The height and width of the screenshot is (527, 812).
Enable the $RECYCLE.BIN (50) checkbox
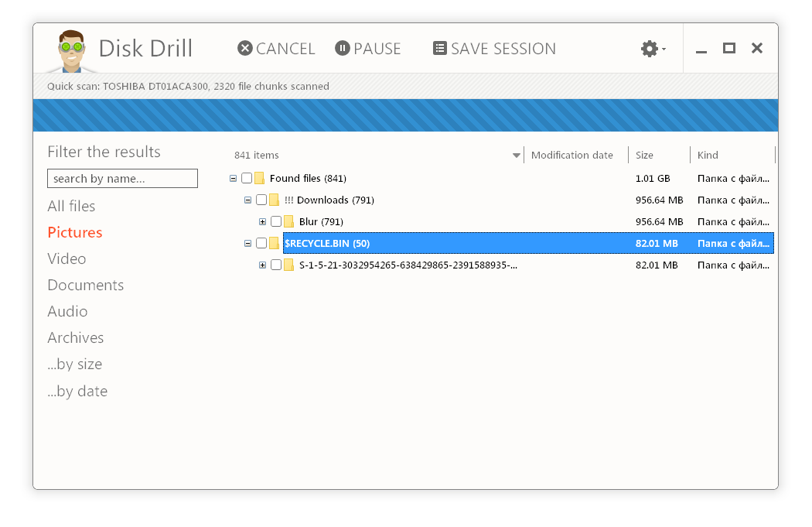click(261, 244)
